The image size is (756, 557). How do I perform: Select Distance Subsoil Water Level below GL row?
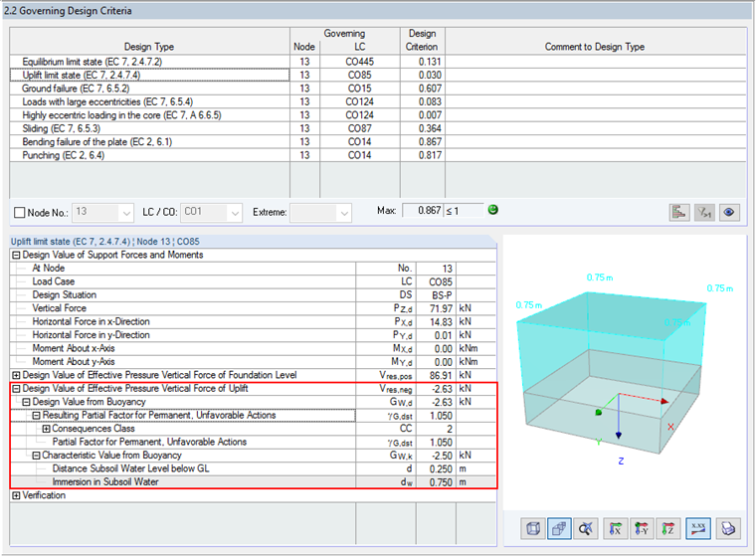click(253, 468)
